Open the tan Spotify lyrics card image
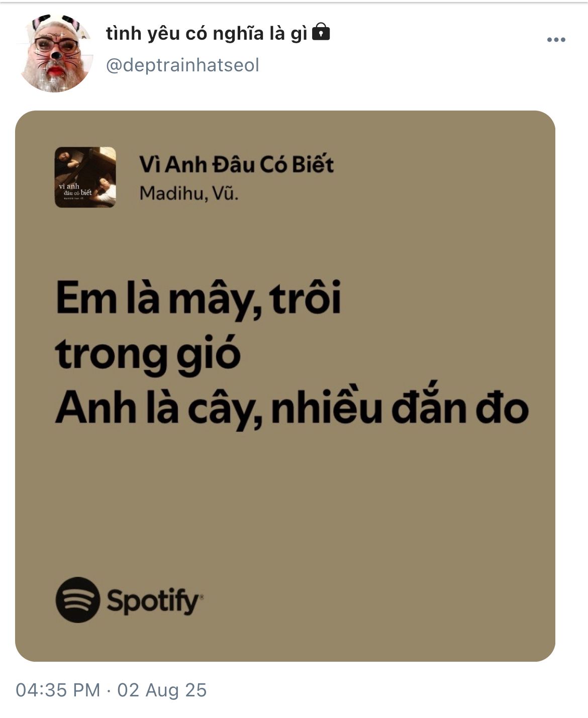 coord(285,385)
